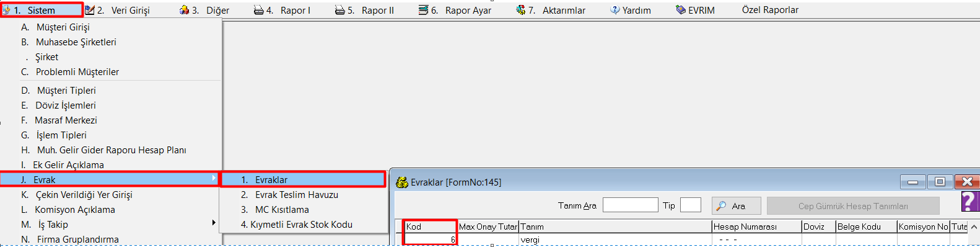Click the Hesap Numarası column header
This screenshot has height=247, width=980.
coord(757,227)
